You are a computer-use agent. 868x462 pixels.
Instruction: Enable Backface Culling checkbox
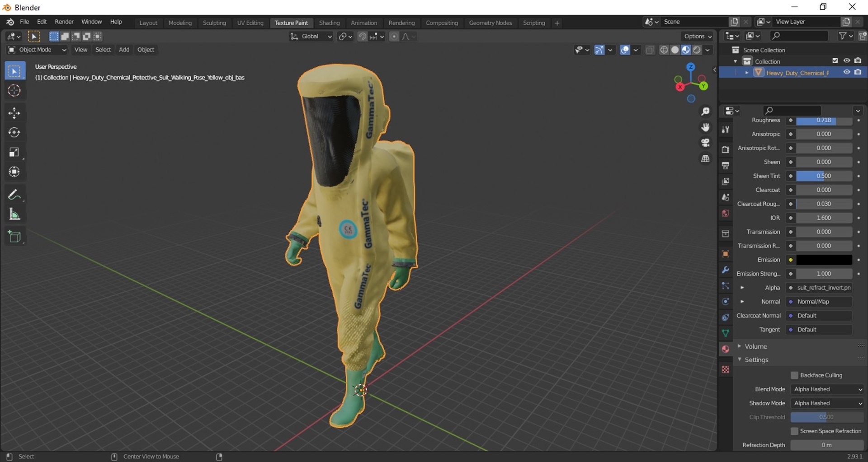pyautogui.click(x=794, y=375)
